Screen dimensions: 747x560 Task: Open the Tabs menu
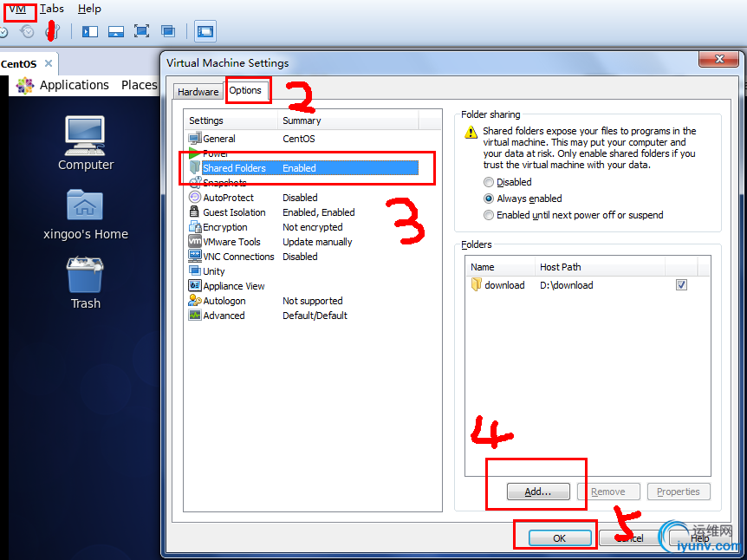[51, 9]
